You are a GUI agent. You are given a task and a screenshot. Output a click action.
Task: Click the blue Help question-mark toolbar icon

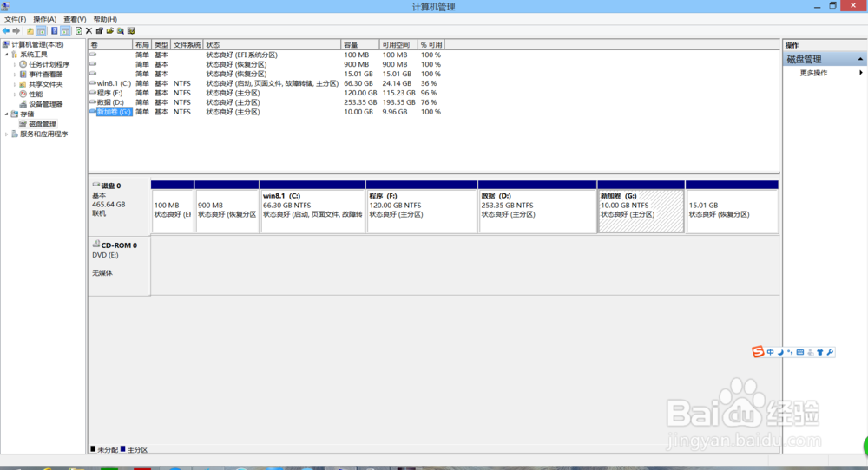tap(54, 31)
